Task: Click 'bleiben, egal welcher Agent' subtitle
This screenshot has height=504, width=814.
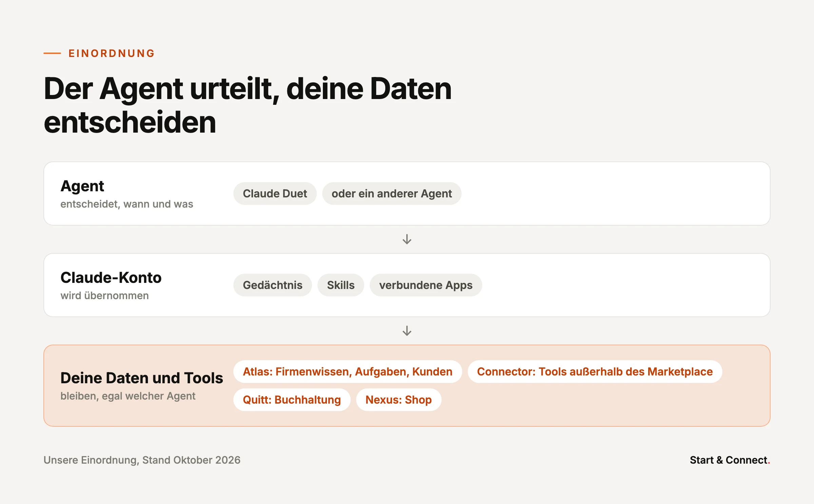Action: [128, 396]
